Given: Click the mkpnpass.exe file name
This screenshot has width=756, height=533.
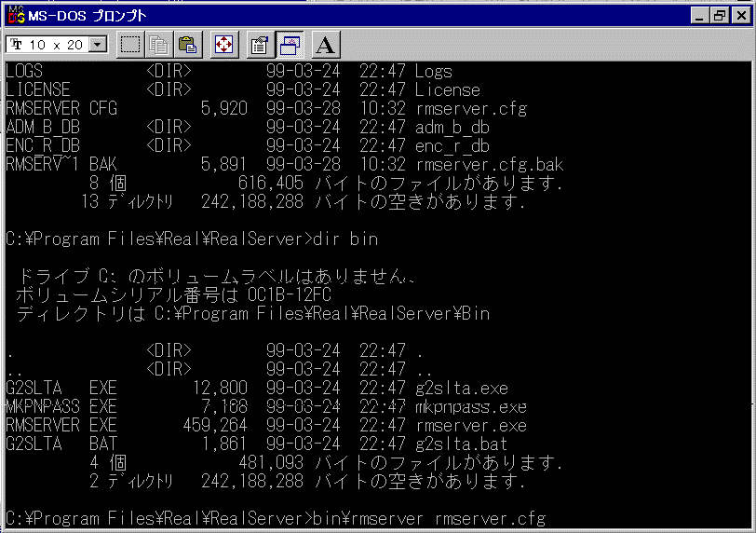Looking at the screenshot, I should click(x=471, y=407).
